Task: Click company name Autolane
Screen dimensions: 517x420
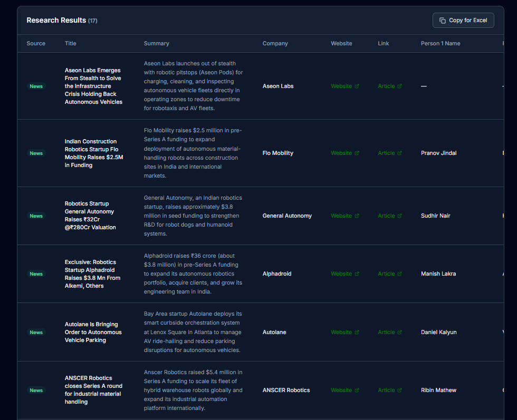Action: click(274, 333)
